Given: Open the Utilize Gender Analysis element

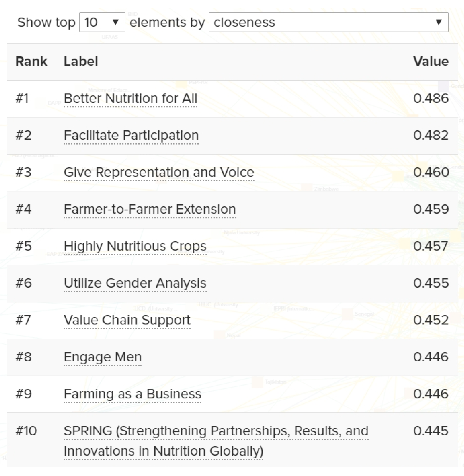Looking at the screenshot, I should pyautogui.click(x=135, y=283).
